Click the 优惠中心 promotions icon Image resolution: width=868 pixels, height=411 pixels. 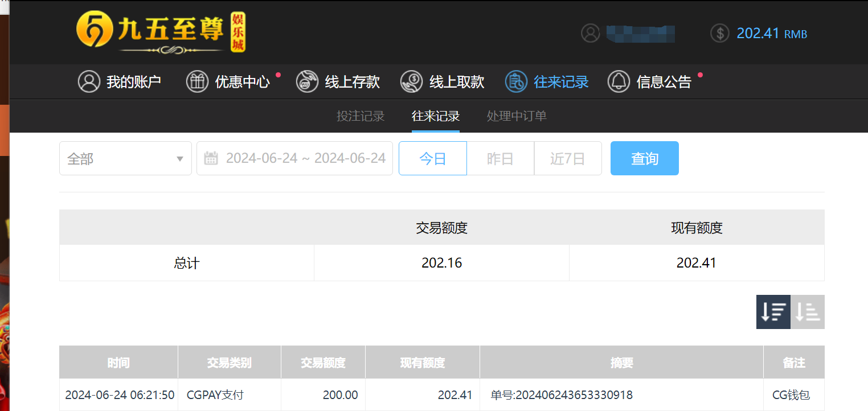click(198, 81)
